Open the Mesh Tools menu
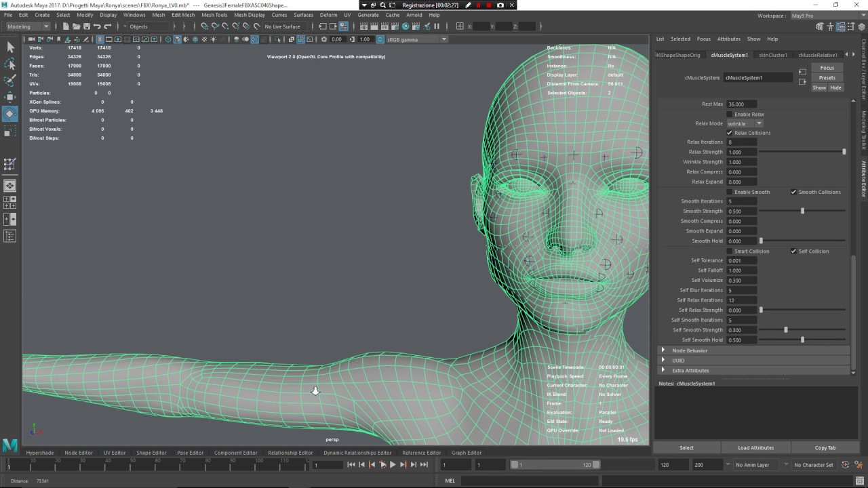 coord(214,15)
